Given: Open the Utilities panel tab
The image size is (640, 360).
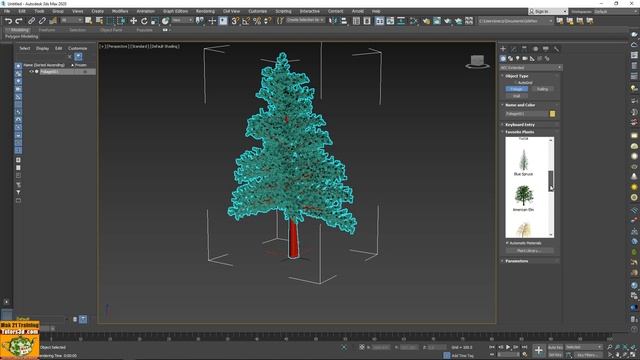Looking at the screenshot, I should 556,49.
